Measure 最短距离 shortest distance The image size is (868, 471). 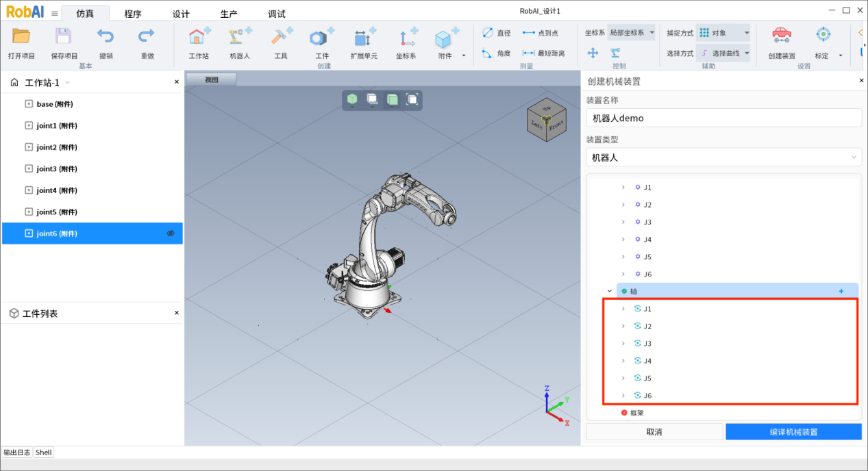click(x=544, y=53)
